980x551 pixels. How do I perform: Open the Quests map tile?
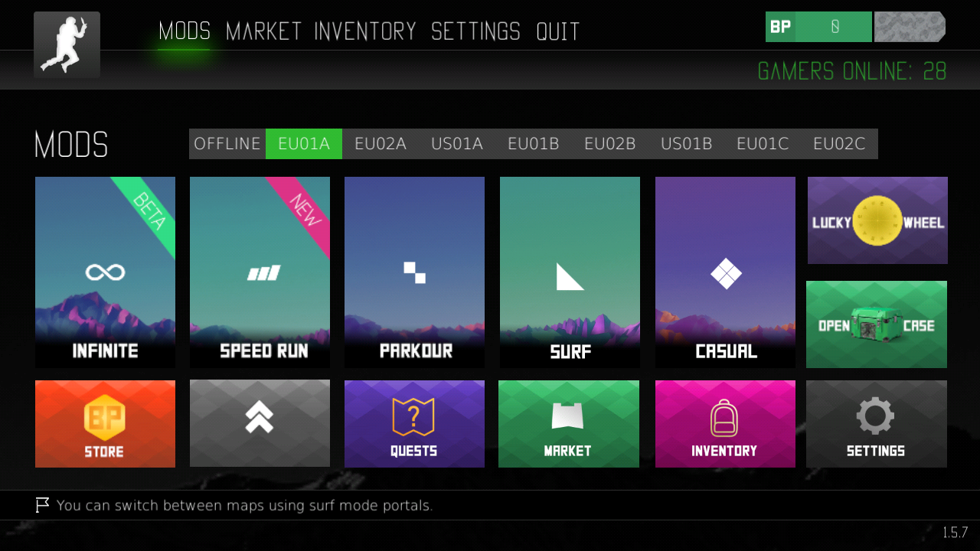(x=414, y=424)
